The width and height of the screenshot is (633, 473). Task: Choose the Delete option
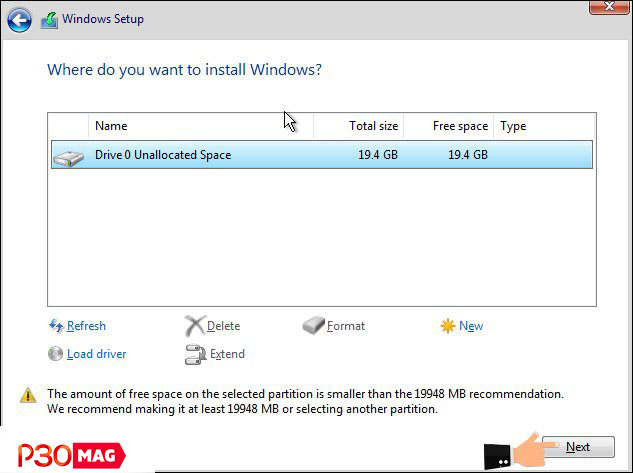223,326
